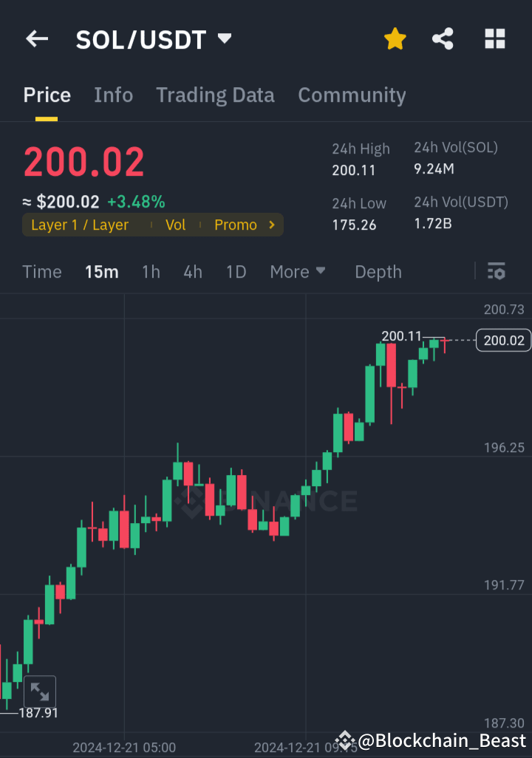Select the 4h timeframe
Viewport: 532px width, 758px height.
pos(192,272)
